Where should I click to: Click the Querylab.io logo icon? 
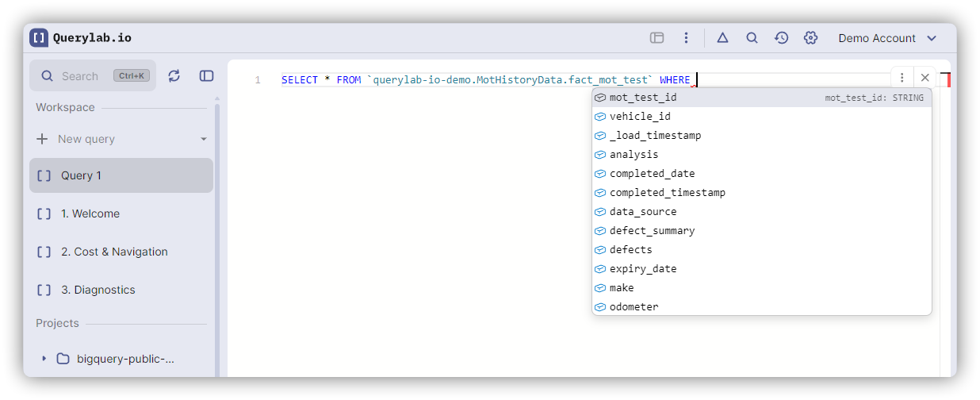(x=39, y=37)
